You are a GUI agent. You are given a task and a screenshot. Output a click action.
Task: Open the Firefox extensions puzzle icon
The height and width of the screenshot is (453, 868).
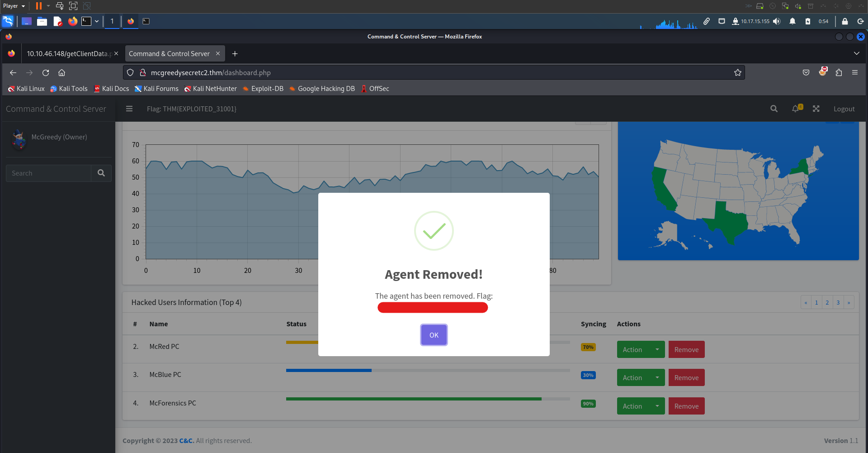point(839,72)
